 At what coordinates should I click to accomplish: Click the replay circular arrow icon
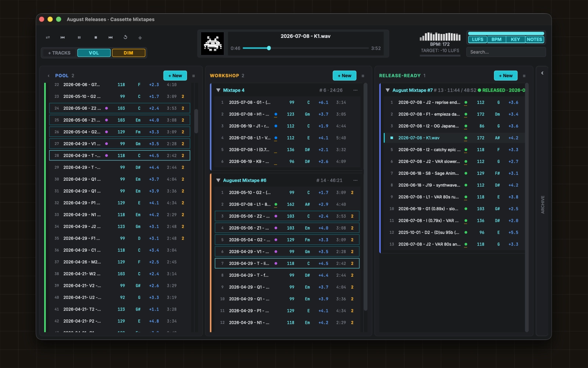pos(125,38)
